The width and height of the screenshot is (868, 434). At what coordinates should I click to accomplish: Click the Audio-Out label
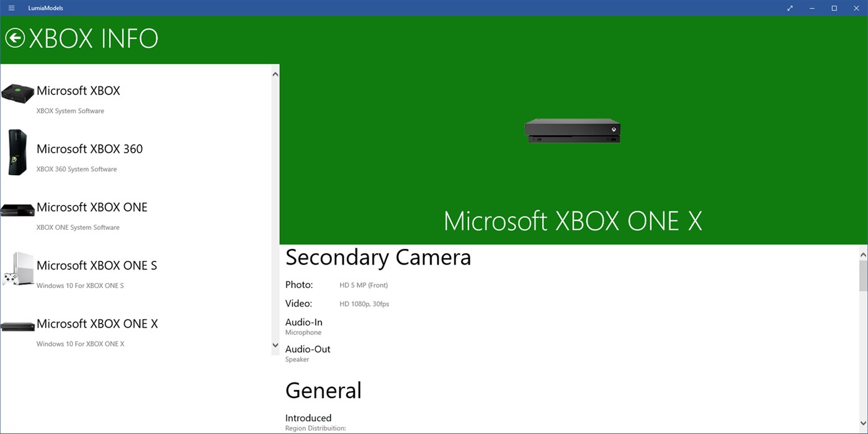(x=308, y=349)
